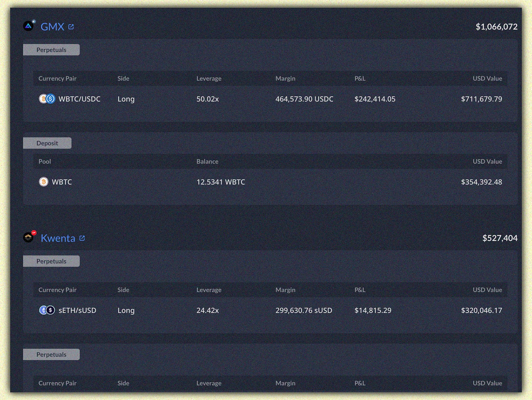Open the Kwenta protocol link

[x=58, y=238]
